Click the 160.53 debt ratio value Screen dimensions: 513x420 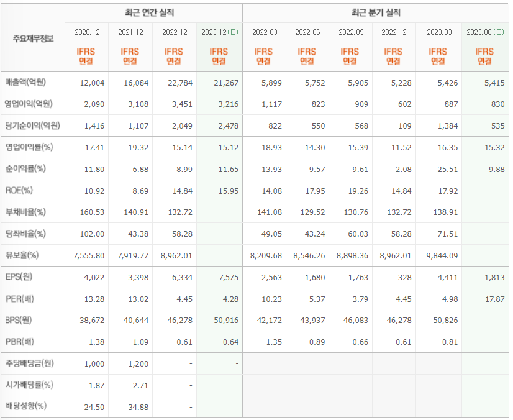(92, 212)
